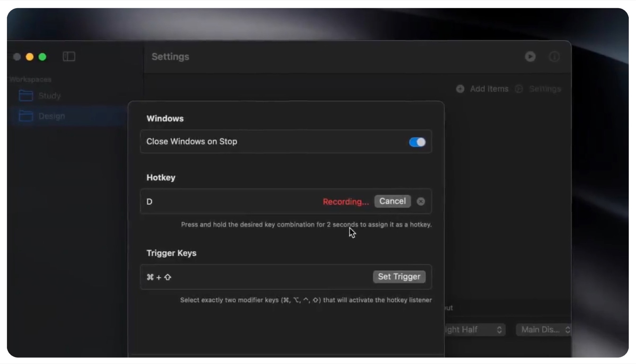Click the Design folder icon
The width and height of the screenshot is (636, 364).
[x=26, y=116]
